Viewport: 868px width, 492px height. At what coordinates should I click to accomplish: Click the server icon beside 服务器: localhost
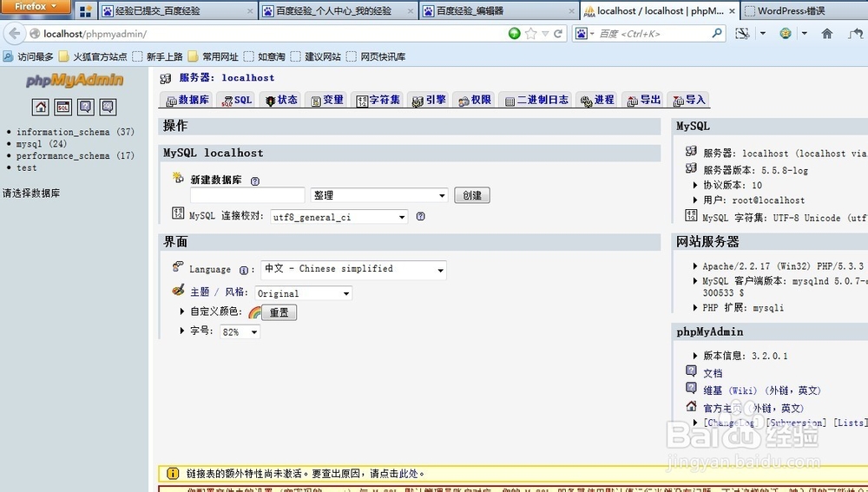165,79
